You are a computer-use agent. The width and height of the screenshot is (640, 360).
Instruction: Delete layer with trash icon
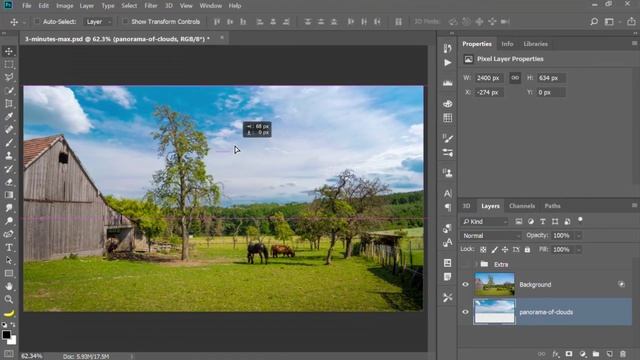point(623,354)
